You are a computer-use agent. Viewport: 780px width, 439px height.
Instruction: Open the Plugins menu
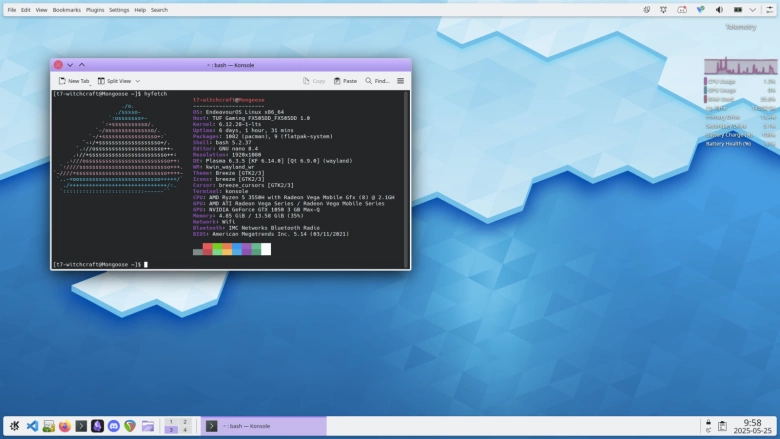[95, 10]
